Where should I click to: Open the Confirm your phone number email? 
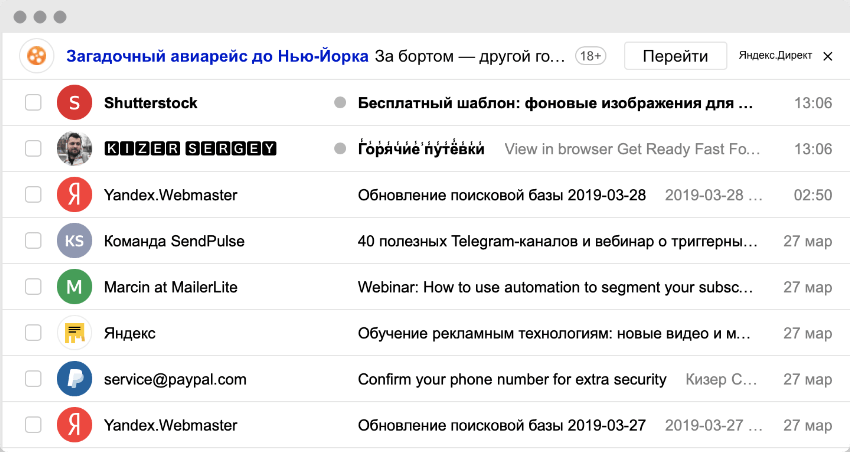(512, 379)
